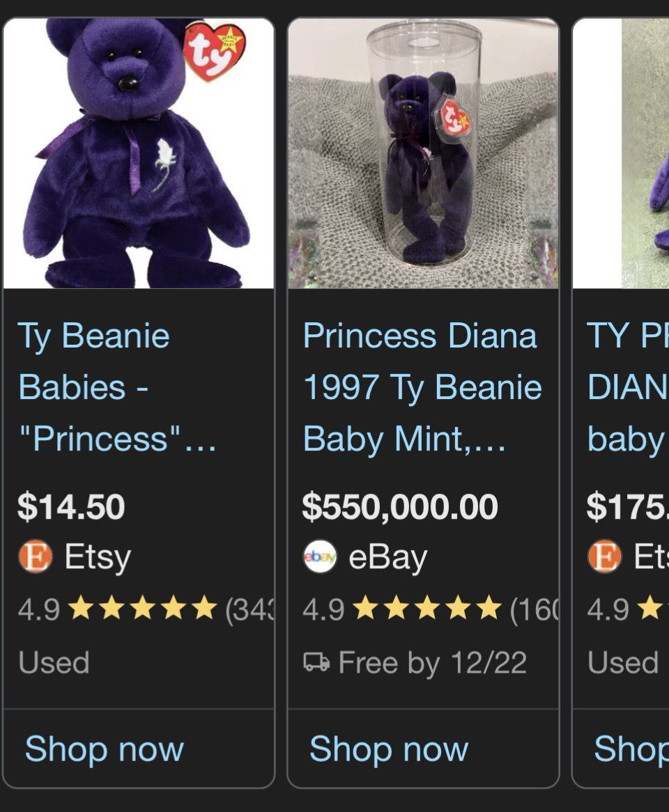Image resolution: width=669 pixels, height=812 pixels.
Task: Click the delivery truck icon
Action: point(316,663)
